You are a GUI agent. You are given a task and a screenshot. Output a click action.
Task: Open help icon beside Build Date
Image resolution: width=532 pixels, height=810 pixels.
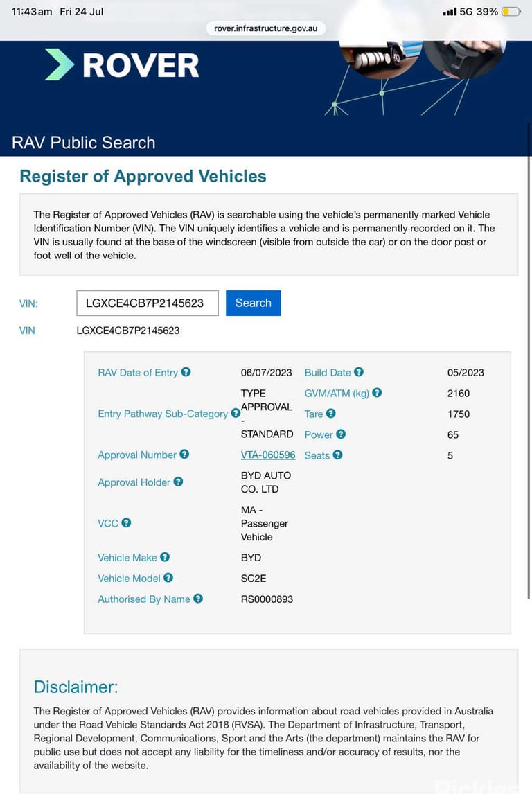[359, 372]
